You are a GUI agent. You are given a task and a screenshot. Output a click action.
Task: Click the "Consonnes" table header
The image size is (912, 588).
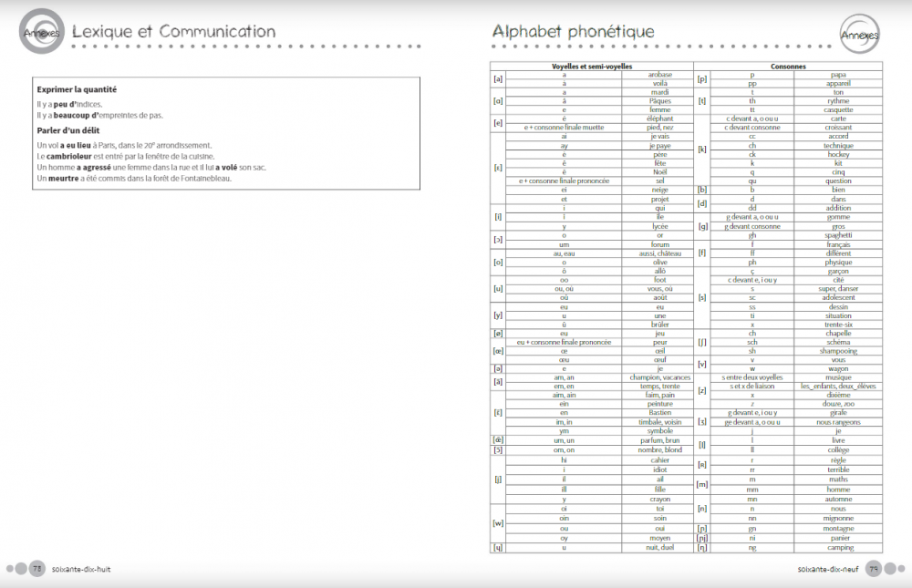pyautogui.click(x=788, y=67)
